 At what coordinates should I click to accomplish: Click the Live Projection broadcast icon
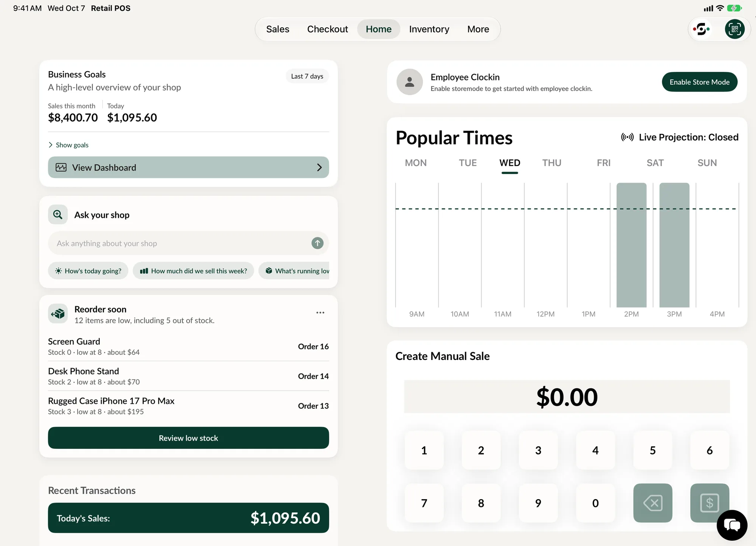(627, 137)
